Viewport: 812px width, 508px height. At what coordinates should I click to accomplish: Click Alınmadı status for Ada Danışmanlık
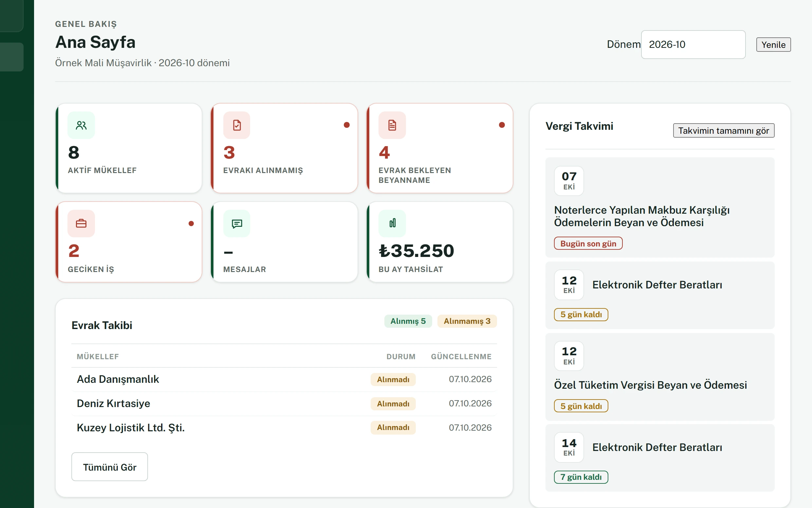(x=393, y=380)
